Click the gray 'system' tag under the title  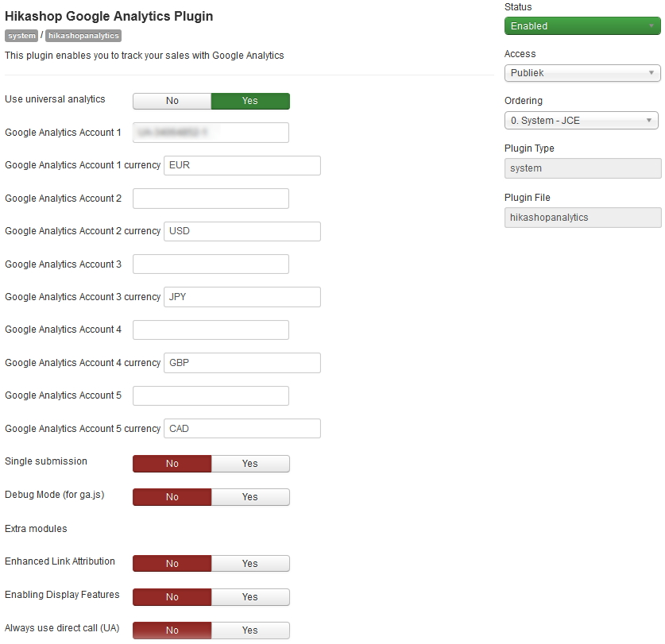pyautogui.click(x=21, y=36)
